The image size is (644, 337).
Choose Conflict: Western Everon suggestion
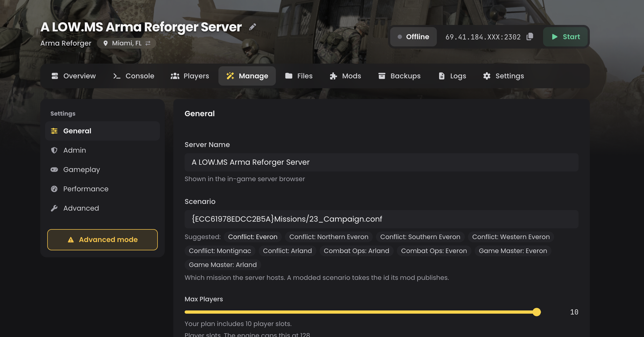pyautogui.click(x=511, y=237)
